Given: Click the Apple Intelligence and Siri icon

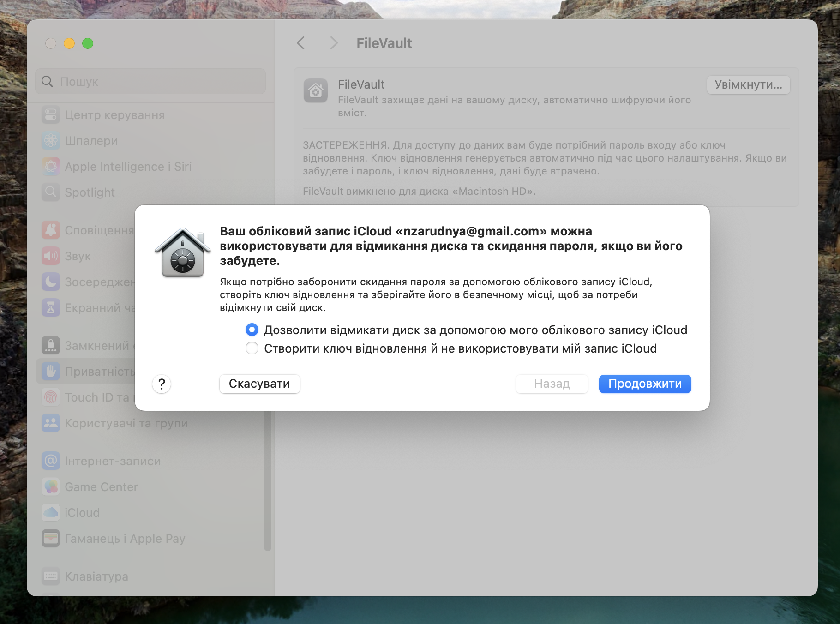Looking at the screenshot, I should coord(51,167).
